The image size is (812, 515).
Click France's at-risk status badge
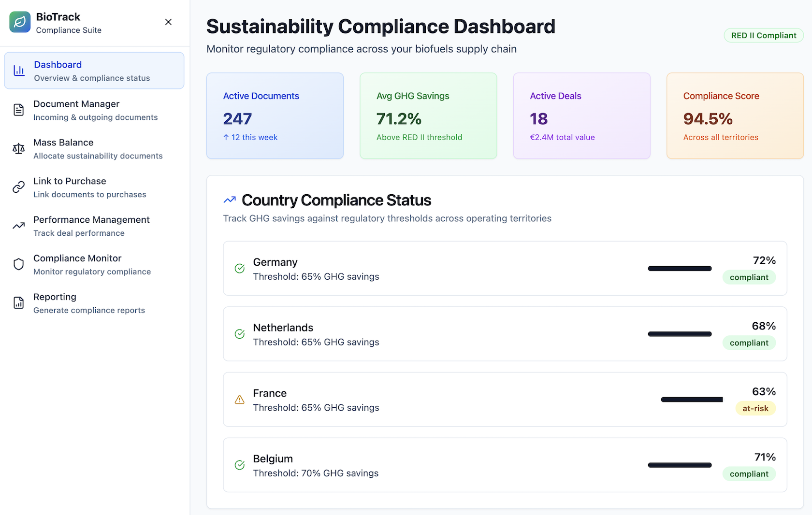[755, 408]
